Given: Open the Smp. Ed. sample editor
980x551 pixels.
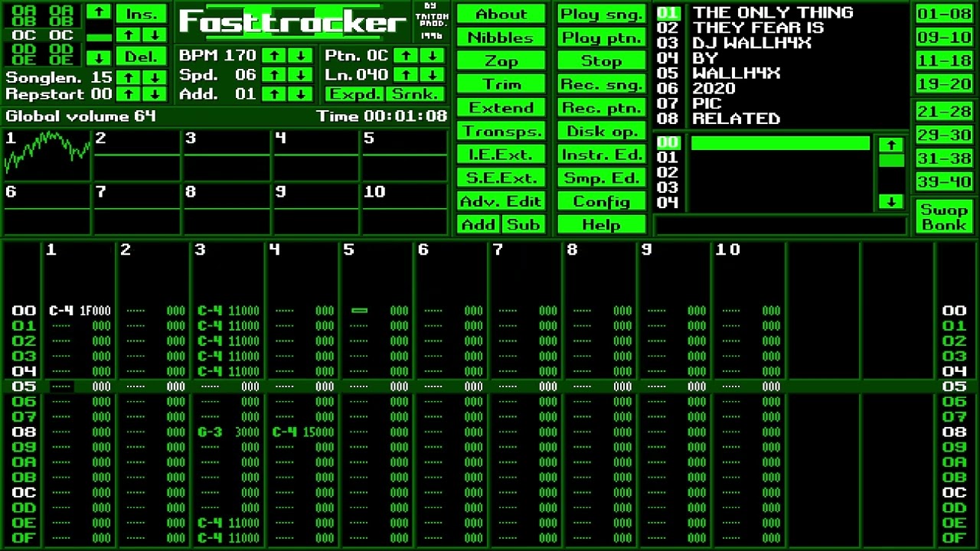Looking at the screenshot, I should point(602,178).
